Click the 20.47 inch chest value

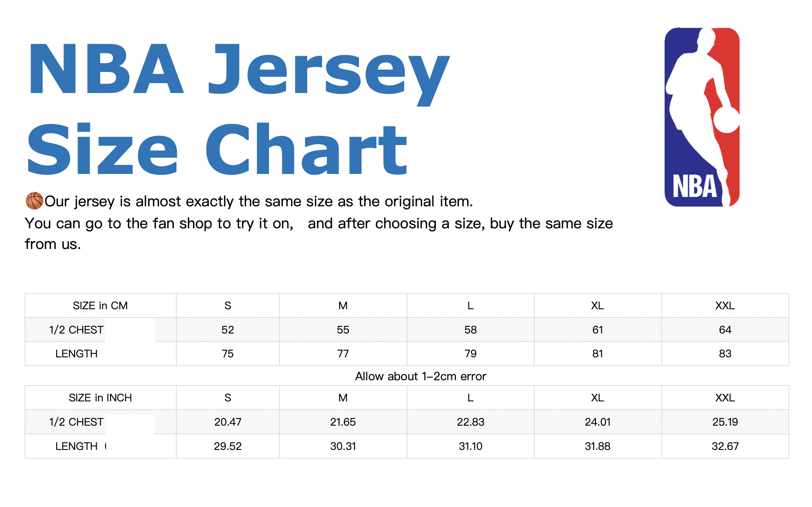[x=228, y=422]
